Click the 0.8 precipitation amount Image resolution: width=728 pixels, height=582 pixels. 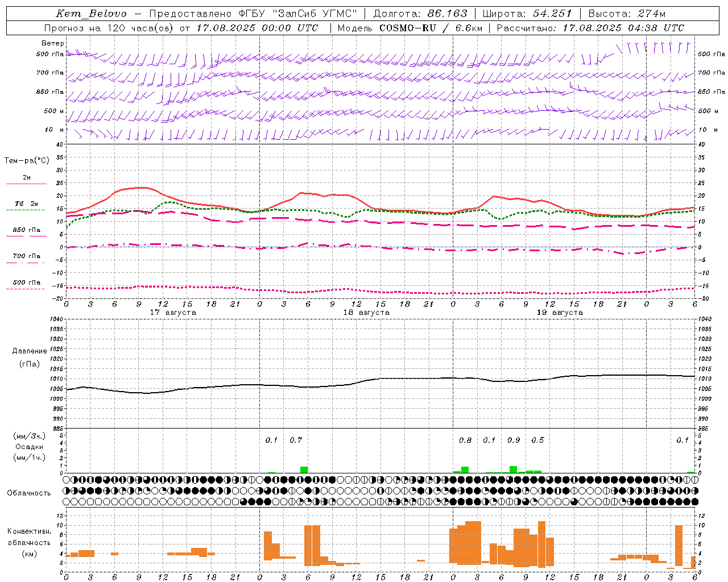coord(465,440)
